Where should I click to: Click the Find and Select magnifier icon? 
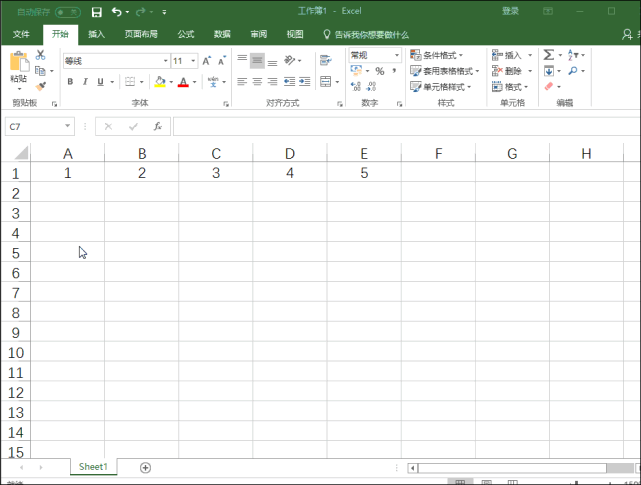[573, 71]
